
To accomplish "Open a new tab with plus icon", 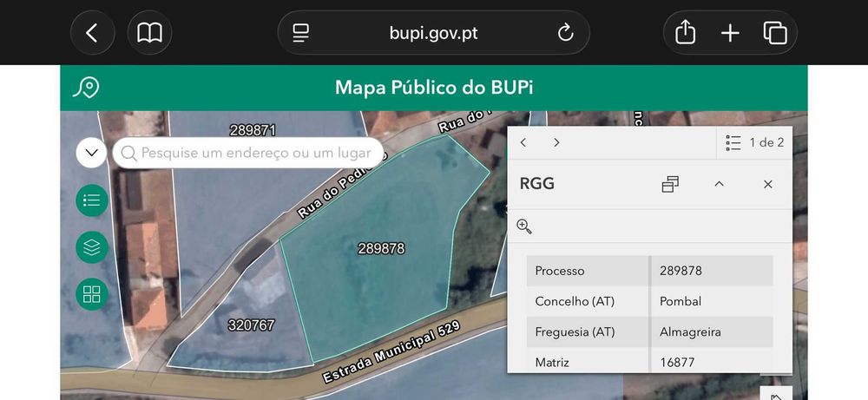I will pos(730,33).
